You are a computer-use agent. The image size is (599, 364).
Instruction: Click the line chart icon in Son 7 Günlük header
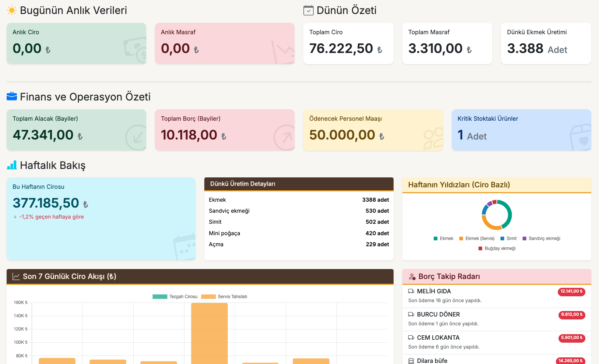click(16, 276)
